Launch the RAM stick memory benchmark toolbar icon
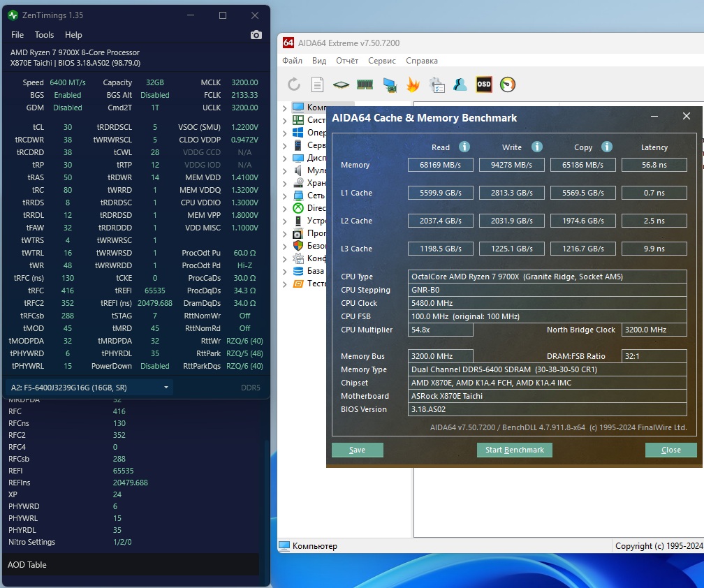 pyautogui.click(x=365, y=84)
